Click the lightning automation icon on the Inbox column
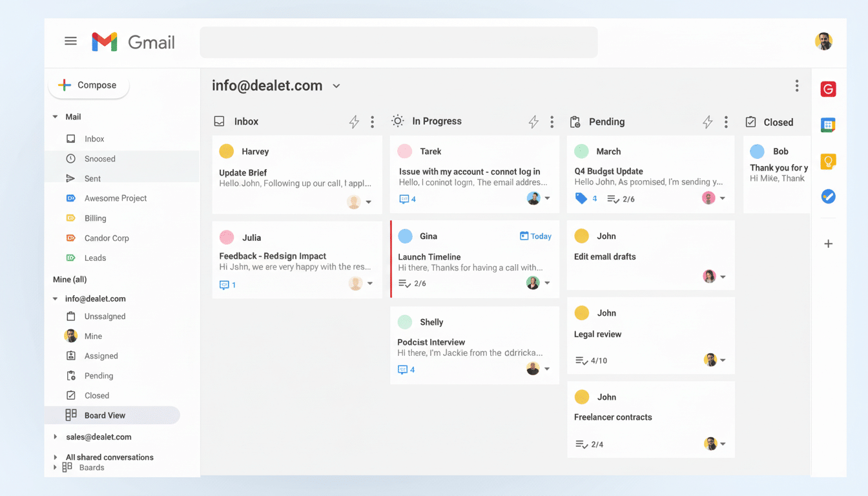 click(354, 121)
